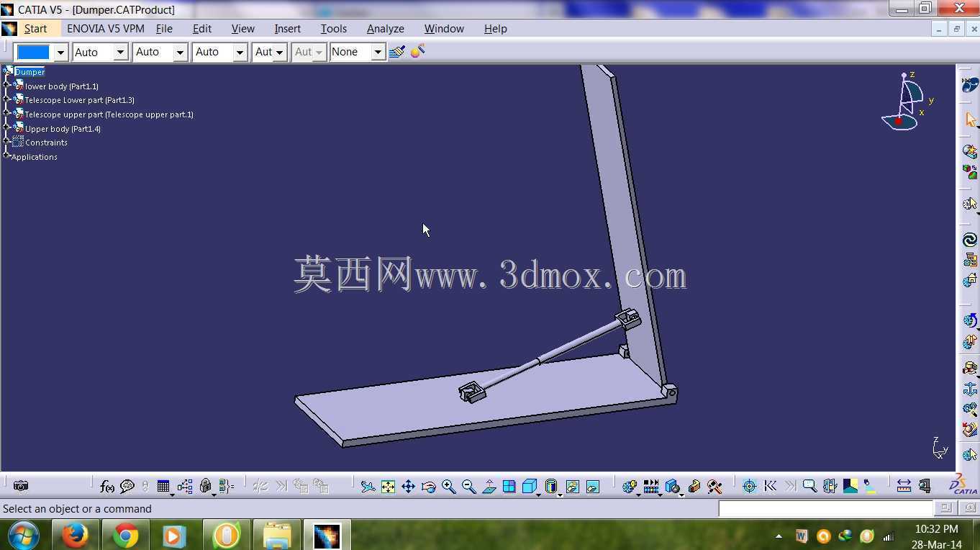The height and width of the screenshot is (550, 980).
Task: Open the Tools menu
Action: (333, 29)
